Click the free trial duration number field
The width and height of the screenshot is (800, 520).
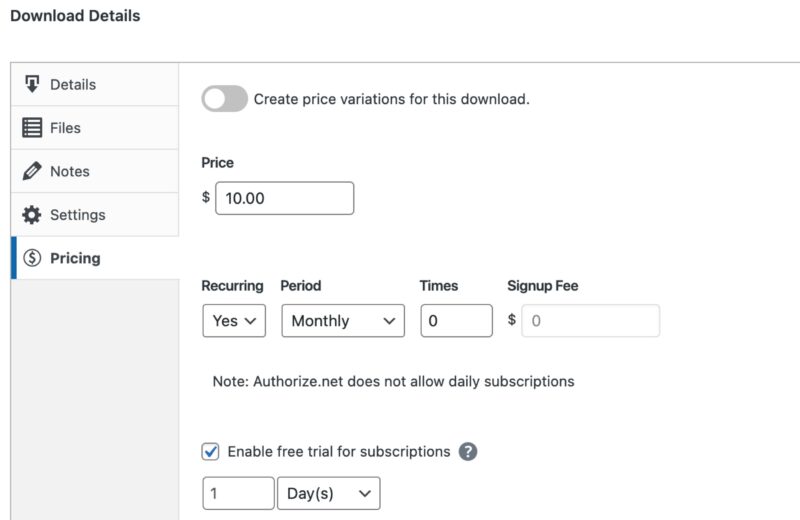(238, 493)
